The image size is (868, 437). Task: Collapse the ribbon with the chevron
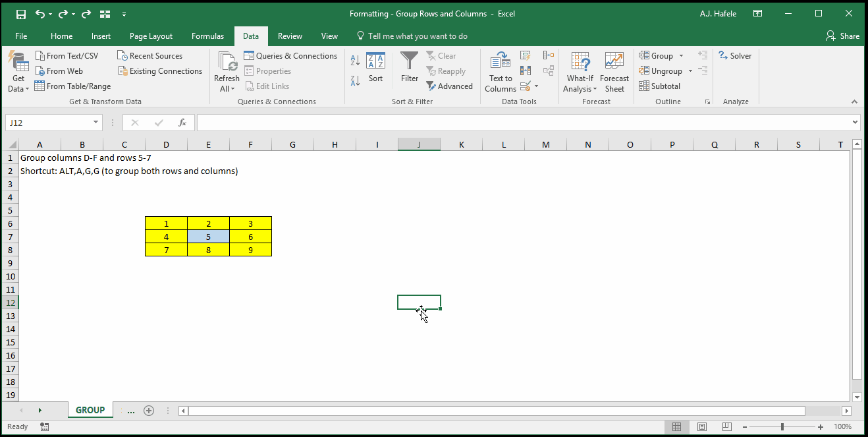pyautogui.click(x=855, y=102)
